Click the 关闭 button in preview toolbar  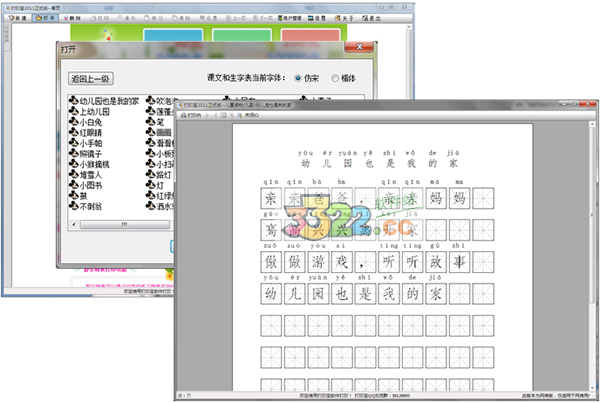[x=252, y=115]
